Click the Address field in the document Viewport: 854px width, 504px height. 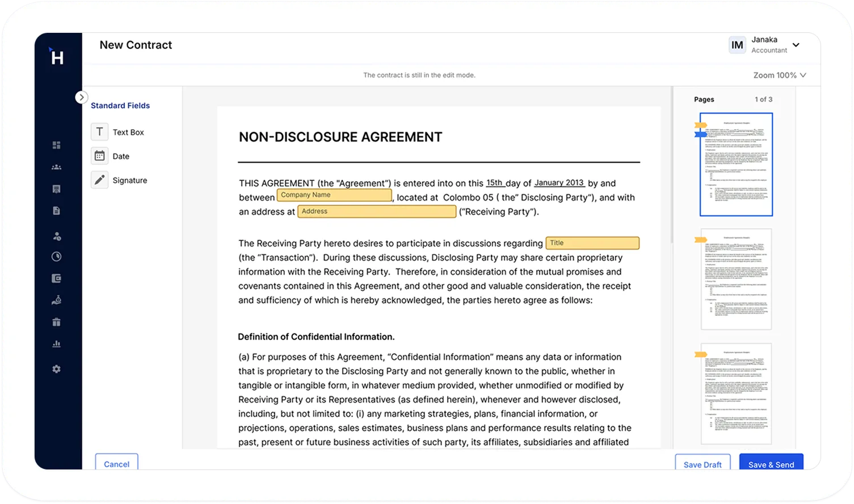click(x=377, y=211)
